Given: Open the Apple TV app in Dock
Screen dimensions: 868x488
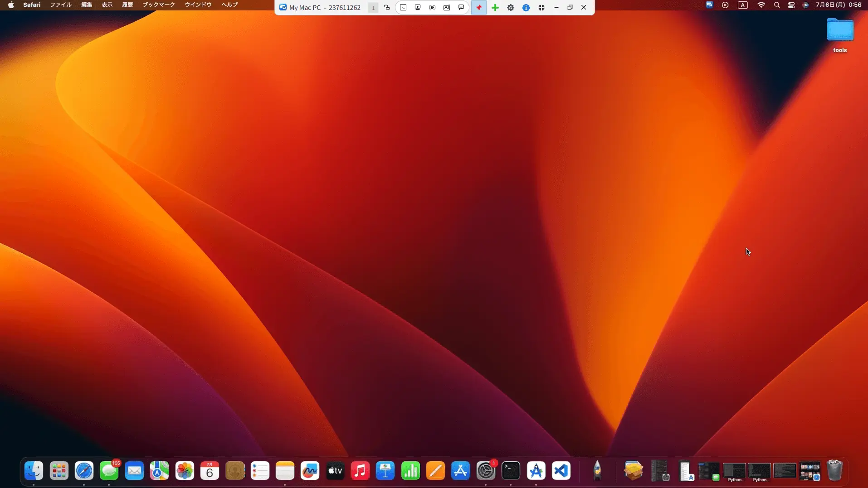Looking at the screenshot, I should tap(336, 471).
